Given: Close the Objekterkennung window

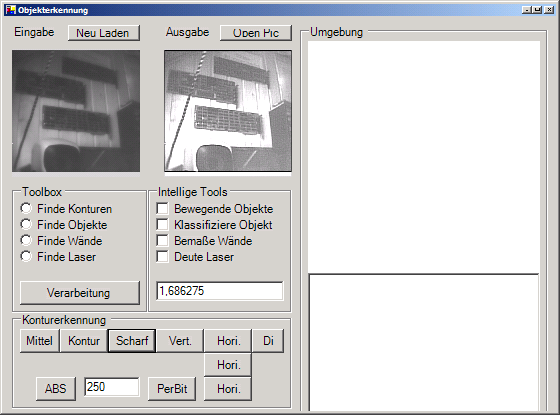Looking at the screenshot, I should click(549, 10).
